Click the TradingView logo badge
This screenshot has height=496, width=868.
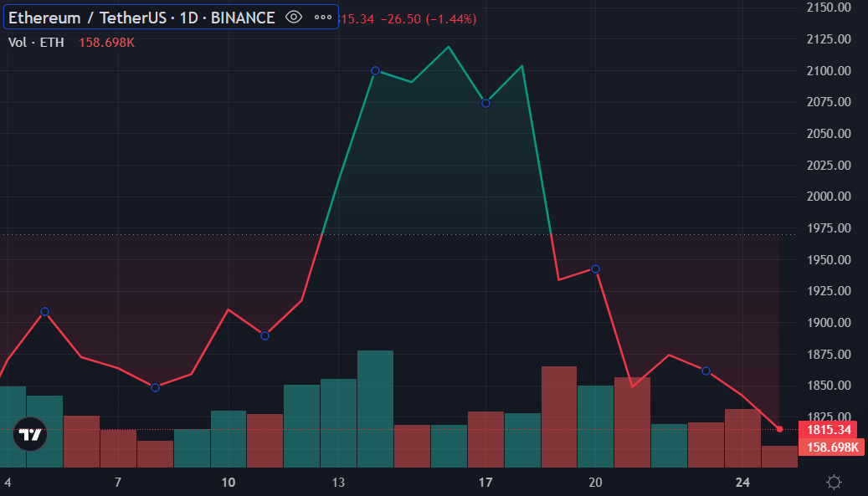[x=30, y=434]
